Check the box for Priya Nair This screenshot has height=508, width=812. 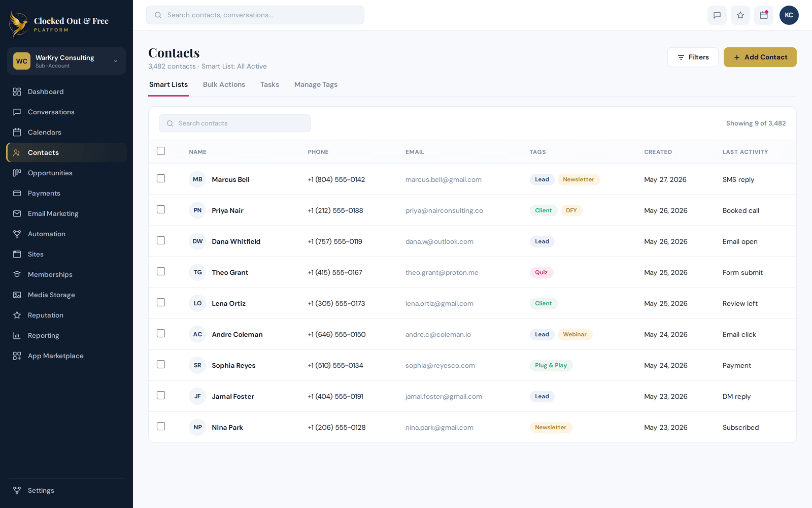[x=161, y=209]
